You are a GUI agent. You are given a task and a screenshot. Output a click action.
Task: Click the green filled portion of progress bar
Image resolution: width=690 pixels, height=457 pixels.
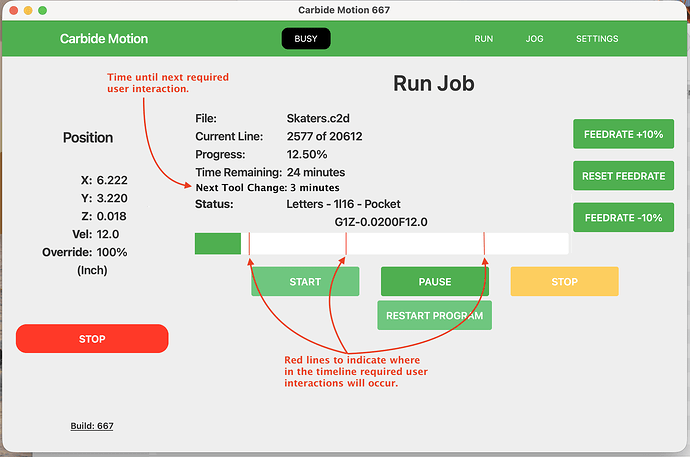tap(218, 244)
